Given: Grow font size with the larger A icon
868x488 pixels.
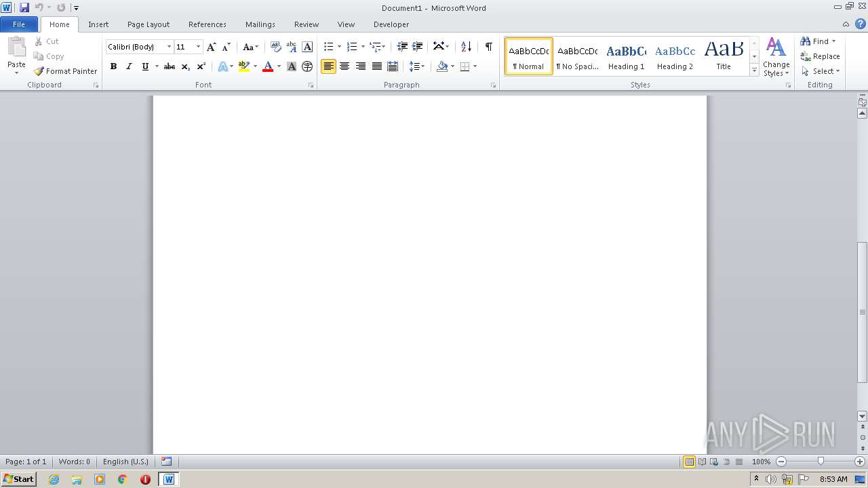Looking at the screenshot, I should (x=212, y=47).
